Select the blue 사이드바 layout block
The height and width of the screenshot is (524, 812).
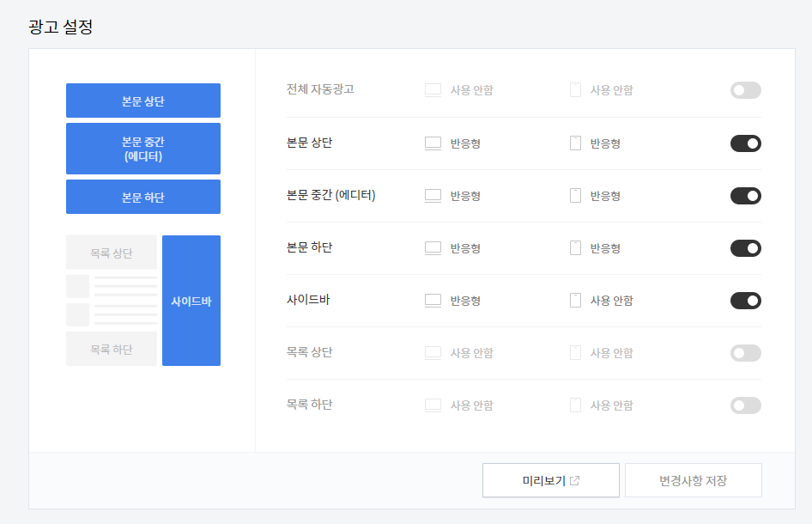coord(191,301)
